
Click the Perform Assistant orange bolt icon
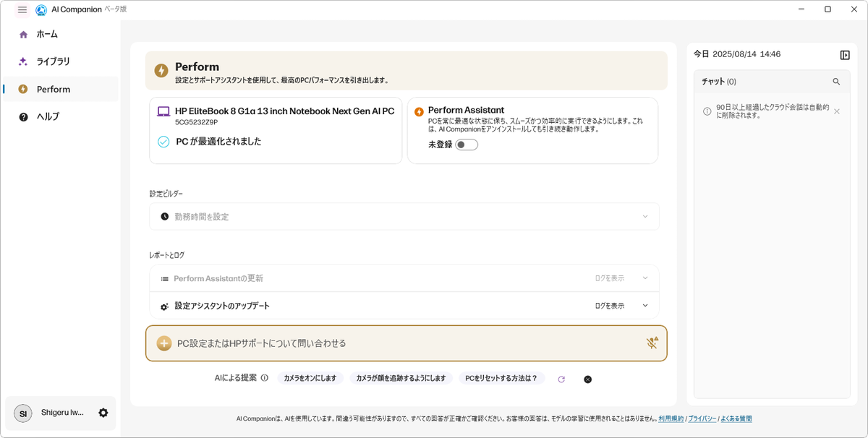[419, 112]
